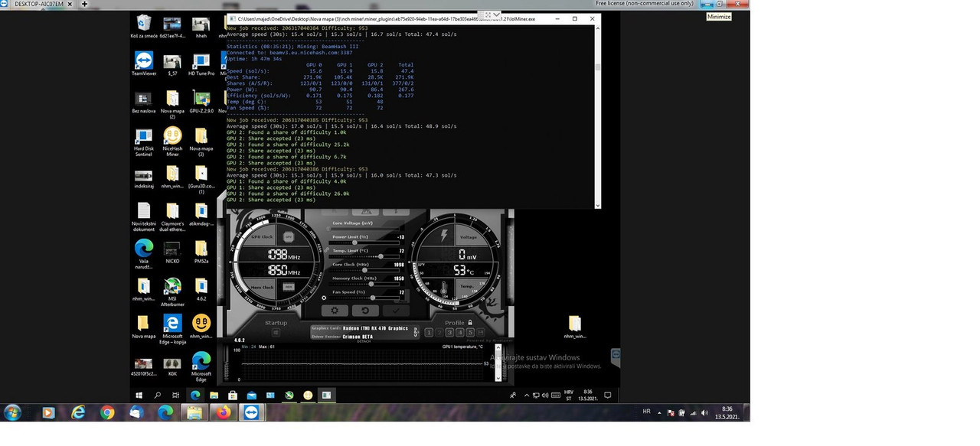980x446 pixels.
Task: Click Afterburner apply checkmark button
Action: (396, 311)
